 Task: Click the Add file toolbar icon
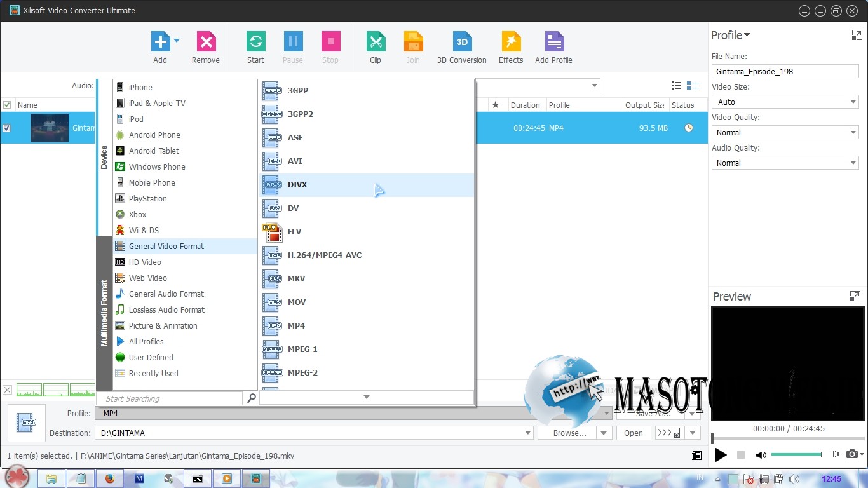[160, 42]
